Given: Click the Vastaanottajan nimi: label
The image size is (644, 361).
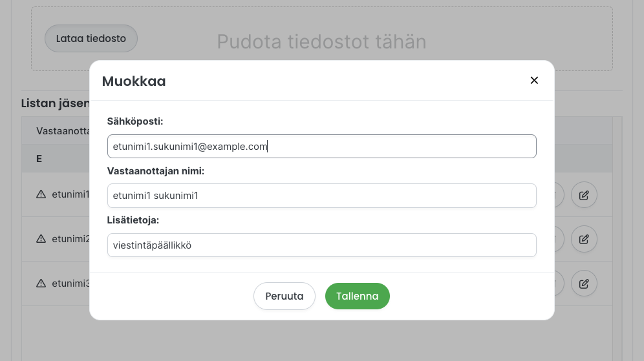Looking at the screenshot, I should (156, 171).
